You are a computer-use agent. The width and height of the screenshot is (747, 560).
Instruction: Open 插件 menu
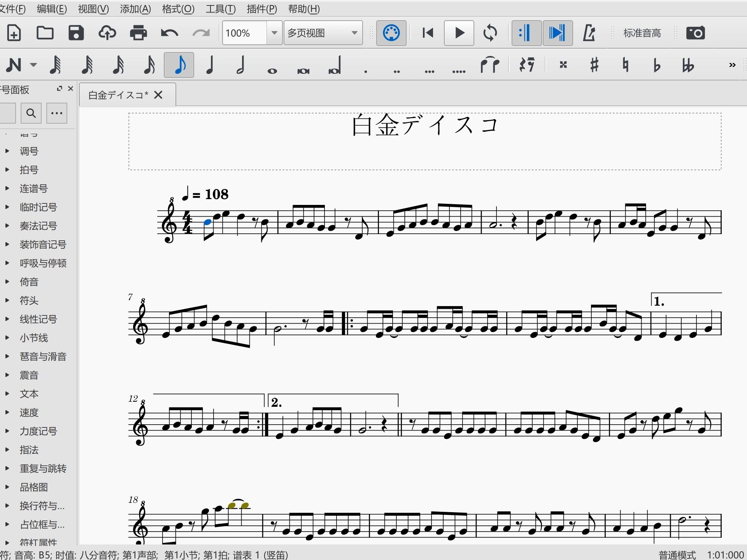click(x=262, y=9)
